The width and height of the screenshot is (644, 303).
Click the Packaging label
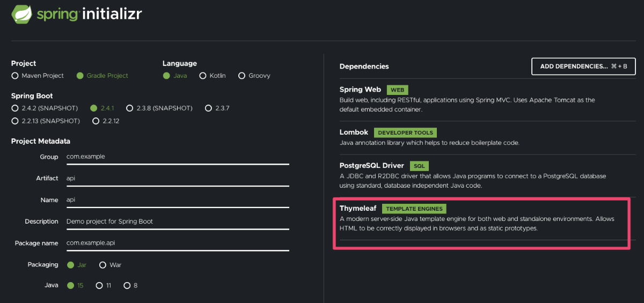click(x=43, y=265)
